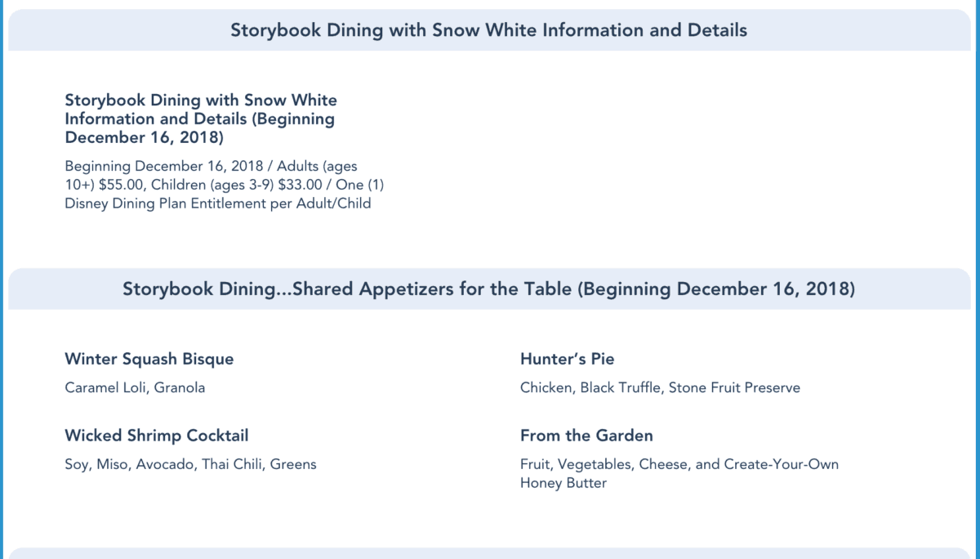The width and height of the screenshot is (980, 559).
Task: Click 'December 16, 2018)' in the bold subheading
Action: [144, 137]
